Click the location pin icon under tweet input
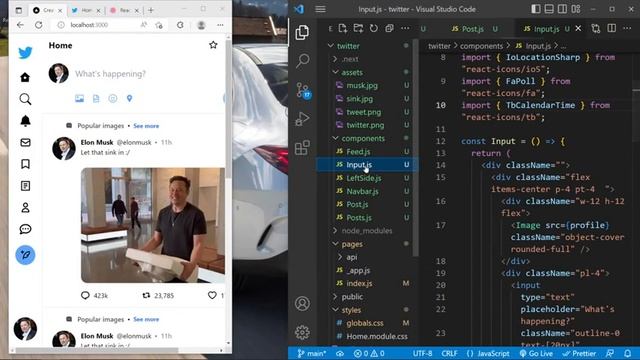This screenshot has width=640, height=360. (x=129, y=98)
